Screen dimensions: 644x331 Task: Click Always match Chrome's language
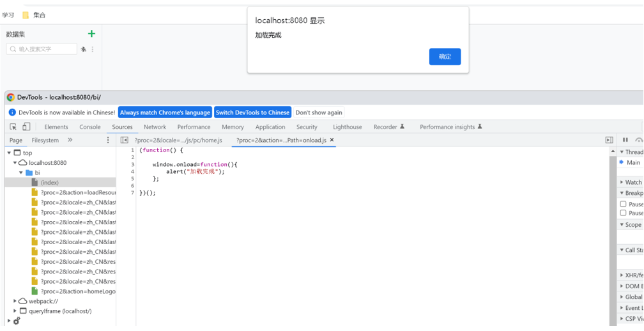pos(165,112)
